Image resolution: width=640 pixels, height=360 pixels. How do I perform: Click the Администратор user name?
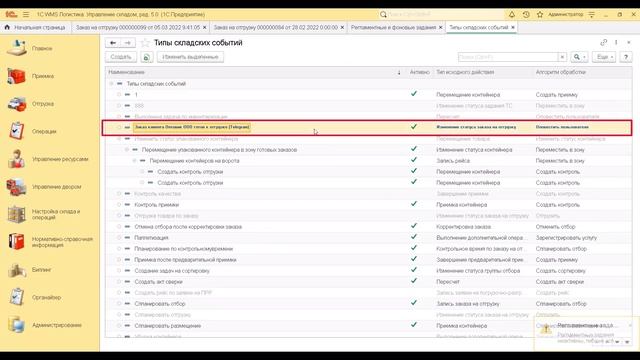(565, 14)
